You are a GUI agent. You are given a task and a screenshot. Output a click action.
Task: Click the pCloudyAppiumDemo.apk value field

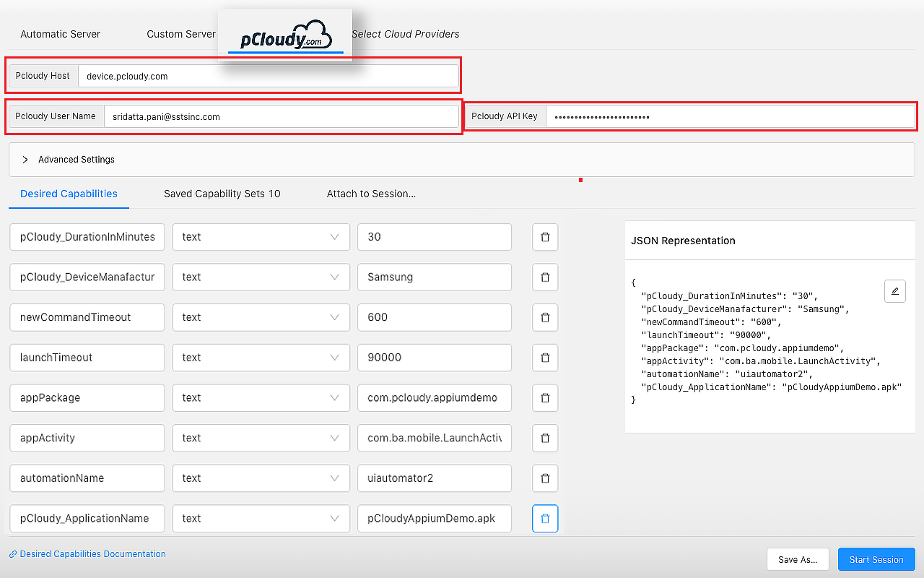pos(435,519)
